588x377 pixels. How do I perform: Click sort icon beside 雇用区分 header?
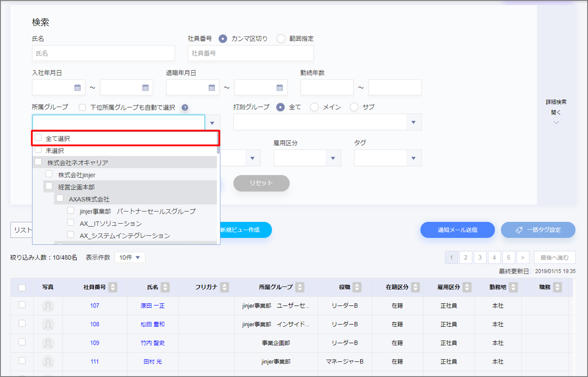(466, 287)
